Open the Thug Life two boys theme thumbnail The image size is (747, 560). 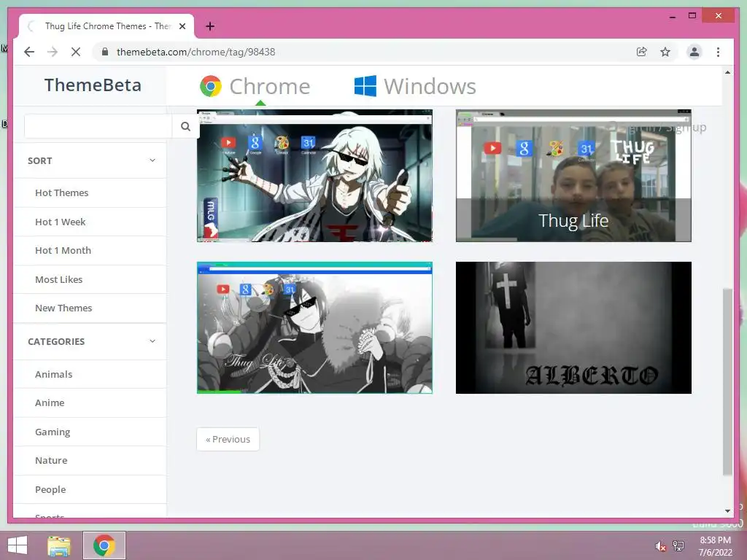click(x=573, y=176)
